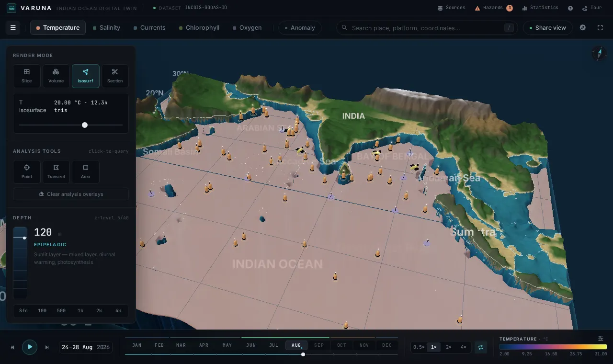
Task: Select the Volume render mode
Action: pos(56,76)
